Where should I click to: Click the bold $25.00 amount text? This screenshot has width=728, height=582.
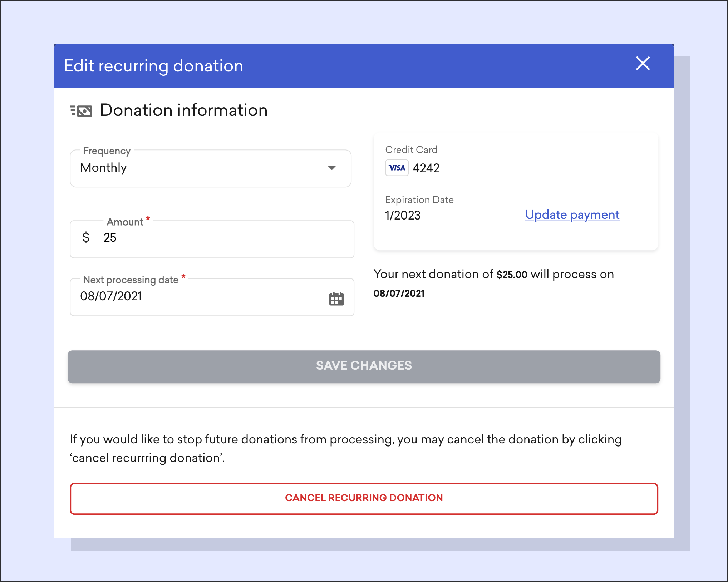tap(512, 275)
